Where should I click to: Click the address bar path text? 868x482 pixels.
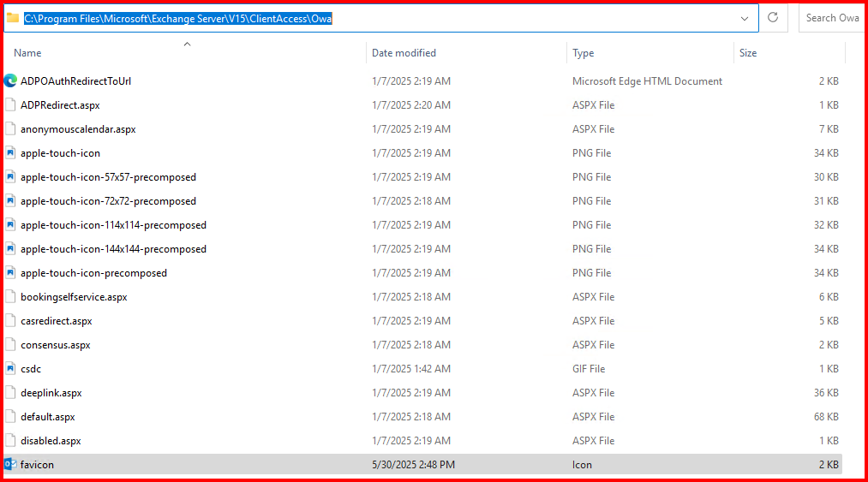coord(177,18)
